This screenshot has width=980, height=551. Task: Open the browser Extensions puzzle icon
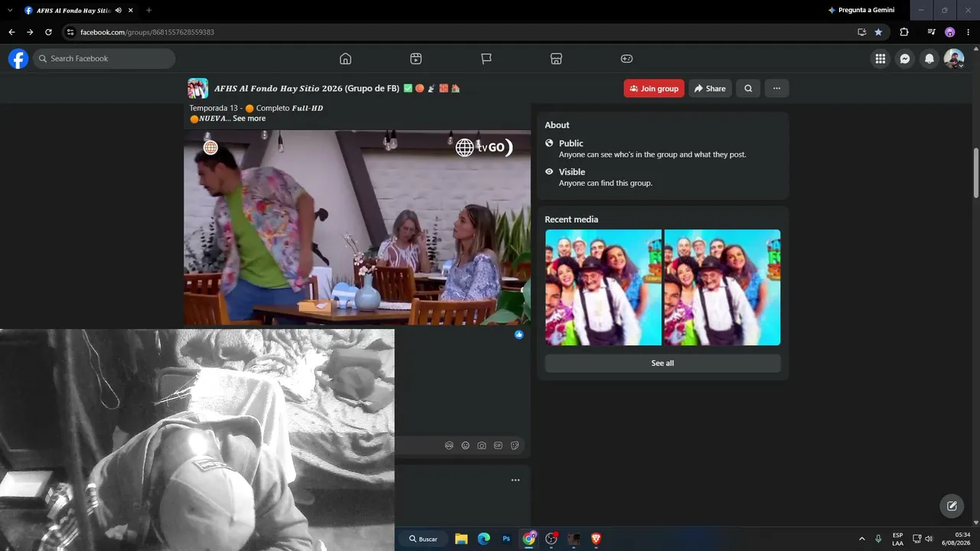click(904, 32)
